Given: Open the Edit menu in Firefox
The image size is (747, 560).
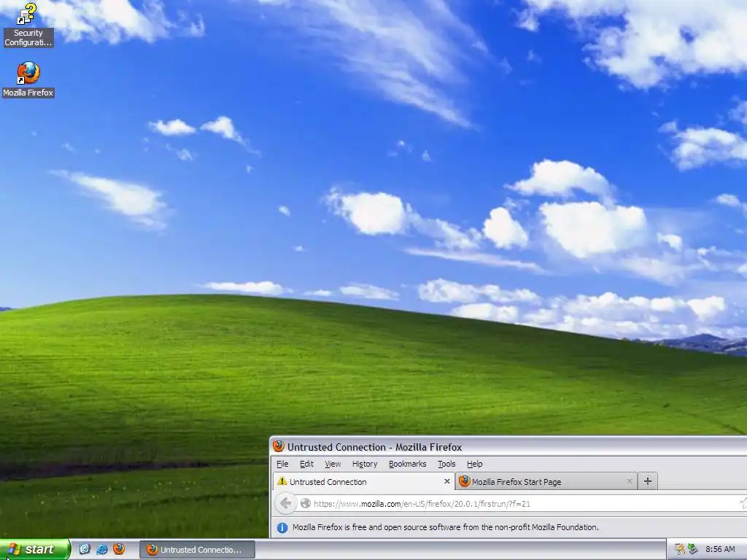Looking at the screenshot, I should tap(306, 464).
